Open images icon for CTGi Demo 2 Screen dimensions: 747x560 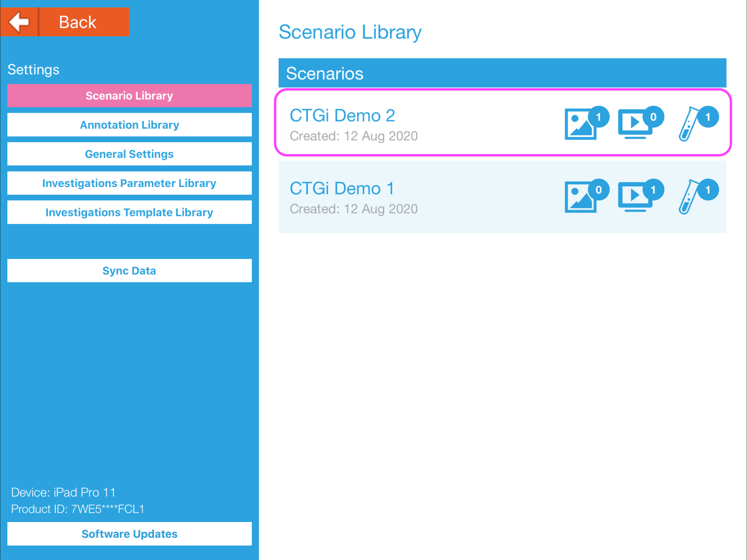coord(579,125)
